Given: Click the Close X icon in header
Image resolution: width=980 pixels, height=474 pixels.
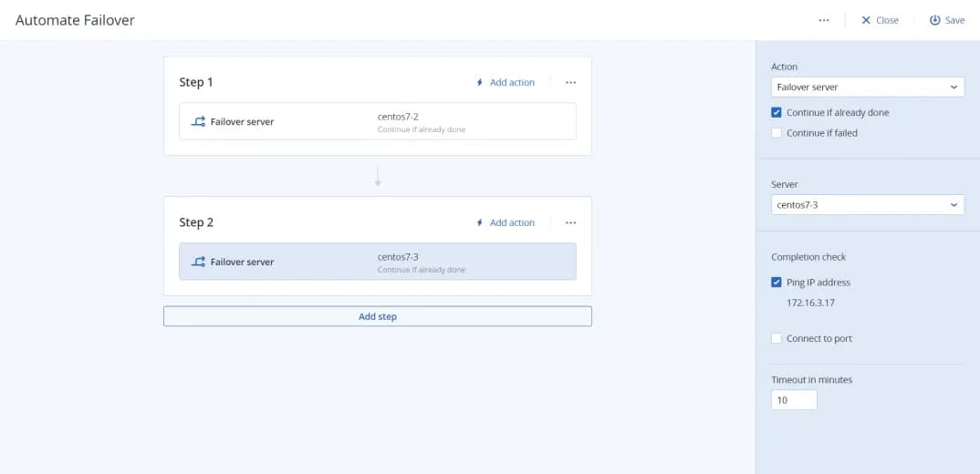Looking at the screenshot, I should 866,20.
